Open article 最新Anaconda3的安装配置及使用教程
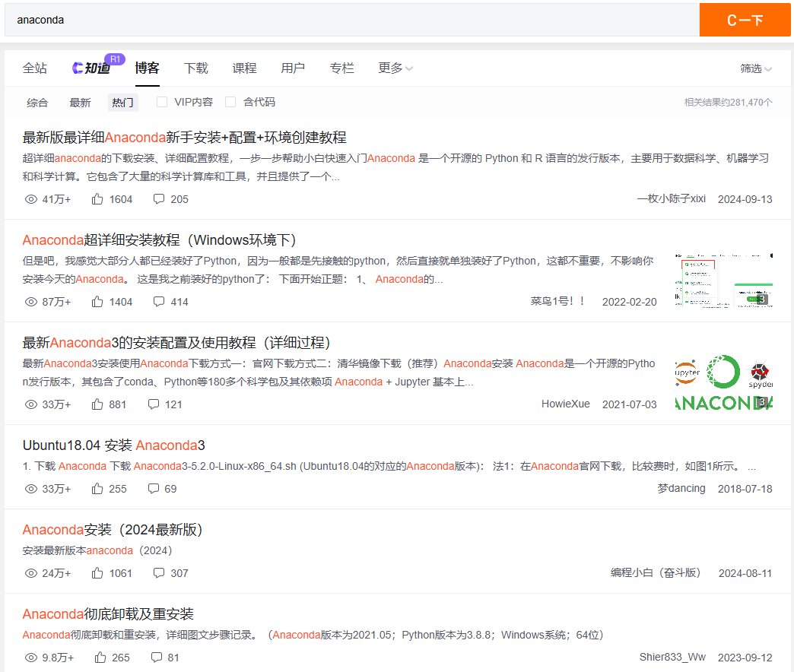The height and width of the screenshot is (672, 794). pos(176,343)
